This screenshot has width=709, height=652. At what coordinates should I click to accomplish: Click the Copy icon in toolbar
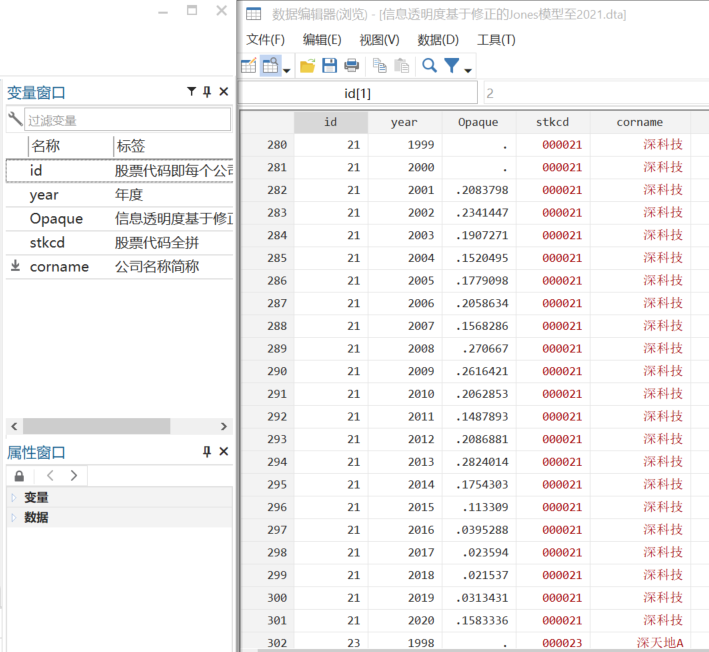(x=380, y=66)
